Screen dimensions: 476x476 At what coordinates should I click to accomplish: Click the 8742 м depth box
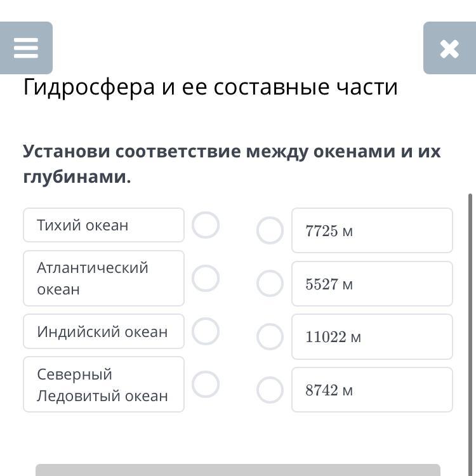click(x=372, y=390)
